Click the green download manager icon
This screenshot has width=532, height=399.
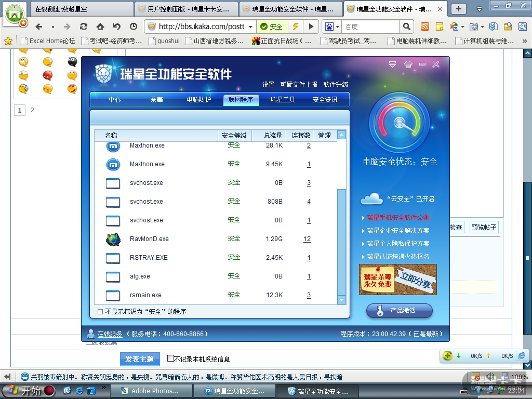coord(447,355)
